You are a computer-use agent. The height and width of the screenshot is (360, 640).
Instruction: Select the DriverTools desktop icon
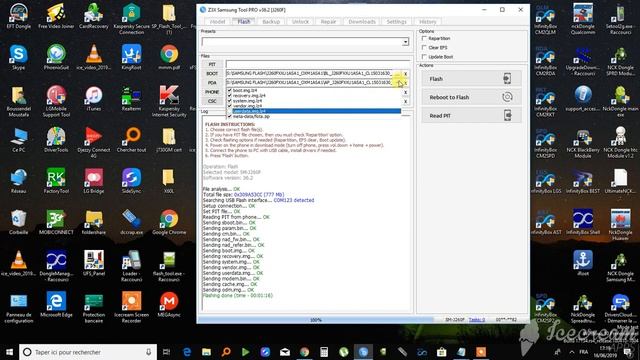[56, 140]
